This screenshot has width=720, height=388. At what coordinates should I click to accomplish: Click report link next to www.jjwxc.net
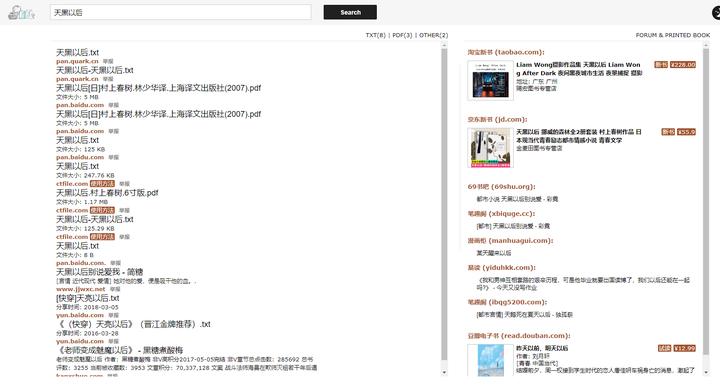pos(115,289)
